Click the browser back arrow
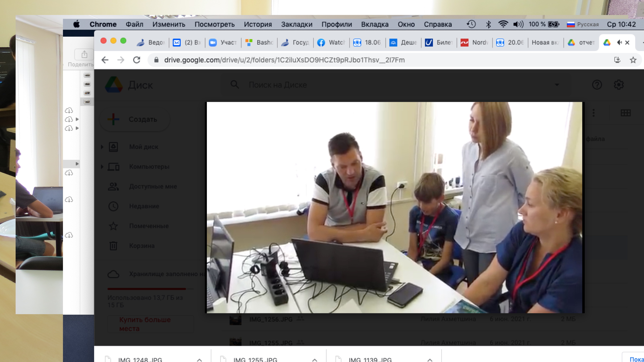 coord(105,60)
